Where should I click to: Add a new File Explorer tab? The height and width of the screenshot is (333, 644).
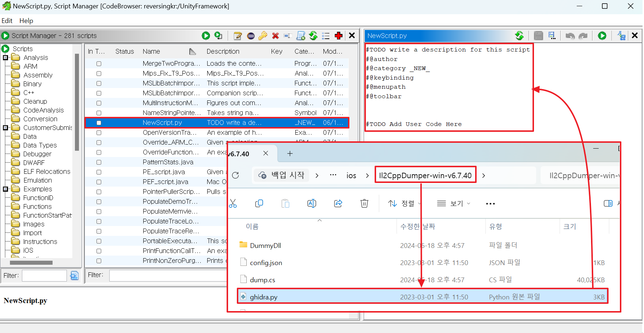(290, 154)
